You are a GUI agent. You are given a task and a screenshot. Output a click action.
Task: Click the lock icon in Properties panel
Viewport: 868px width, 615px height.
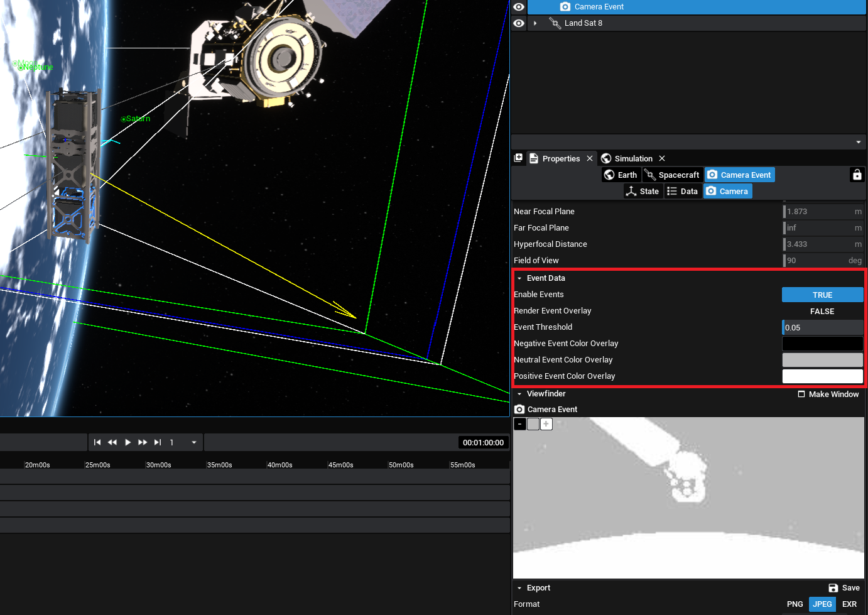click(857, 175)
